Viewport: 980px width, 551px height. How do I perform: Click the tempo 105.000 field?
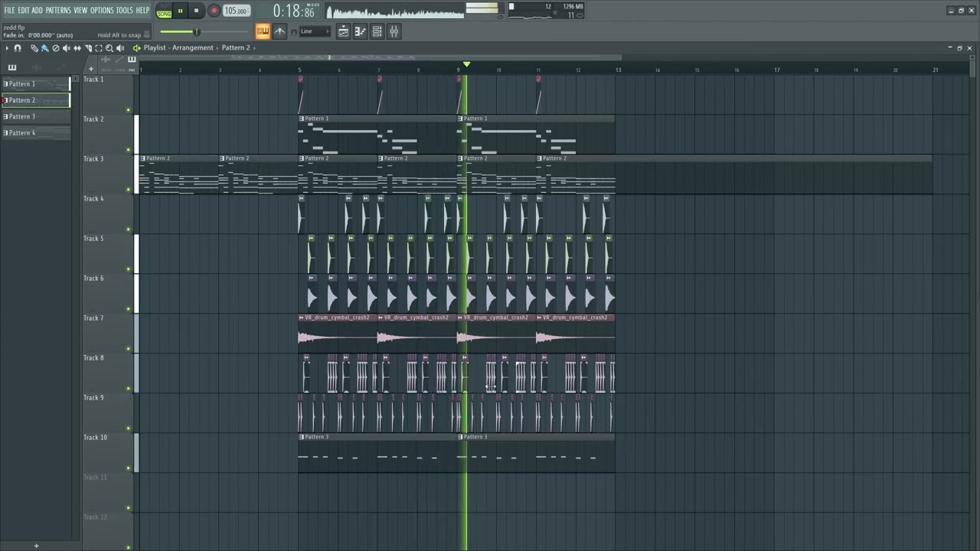(237, 11)
